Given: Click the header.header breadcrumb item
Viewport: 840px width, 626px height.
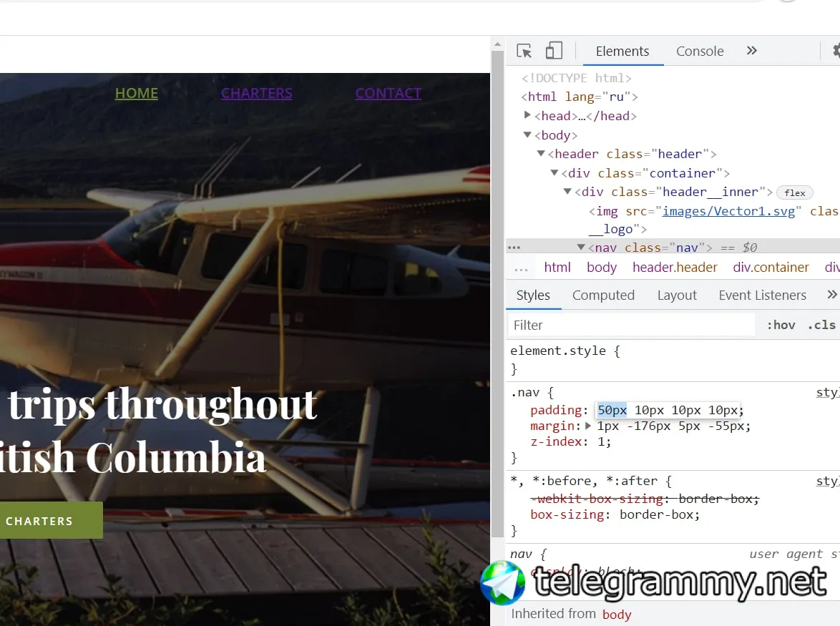Looking at the screenshot, I should [675, 268].
